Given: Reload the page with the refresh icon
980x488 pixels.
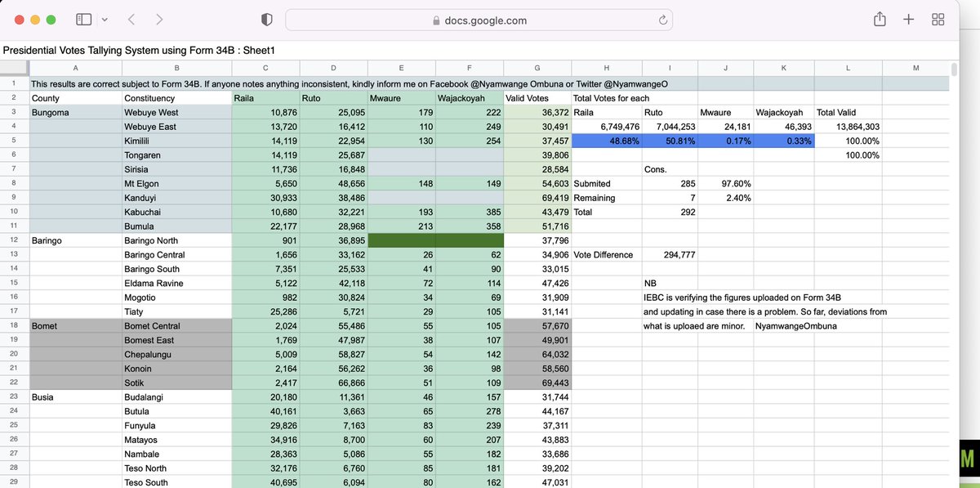Looking at the screenshot, I should point(663,20).
